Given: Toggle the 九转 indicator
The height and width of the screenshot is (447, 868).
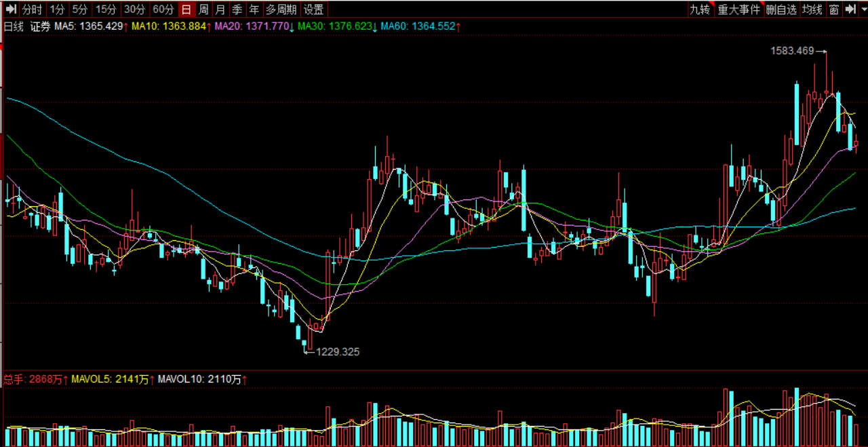Looking at the screenshot, I should tap(701, 9).
